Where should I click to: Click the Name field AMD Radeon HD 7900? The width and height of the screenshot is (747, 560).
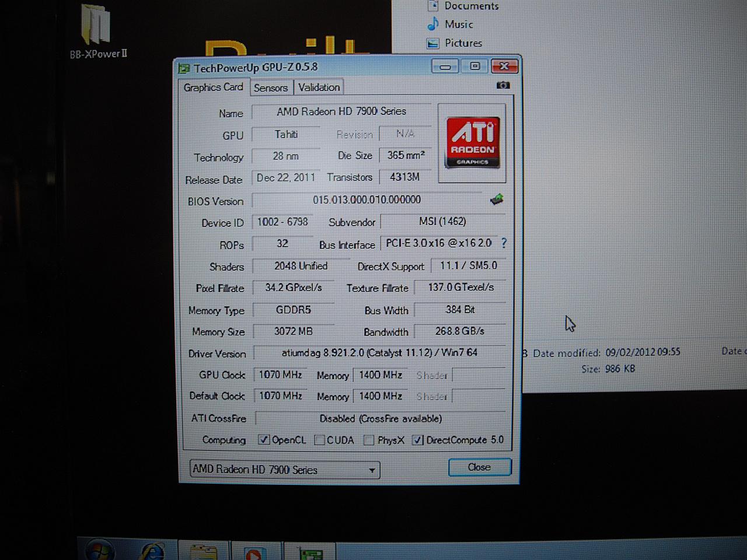pos(342,111)
